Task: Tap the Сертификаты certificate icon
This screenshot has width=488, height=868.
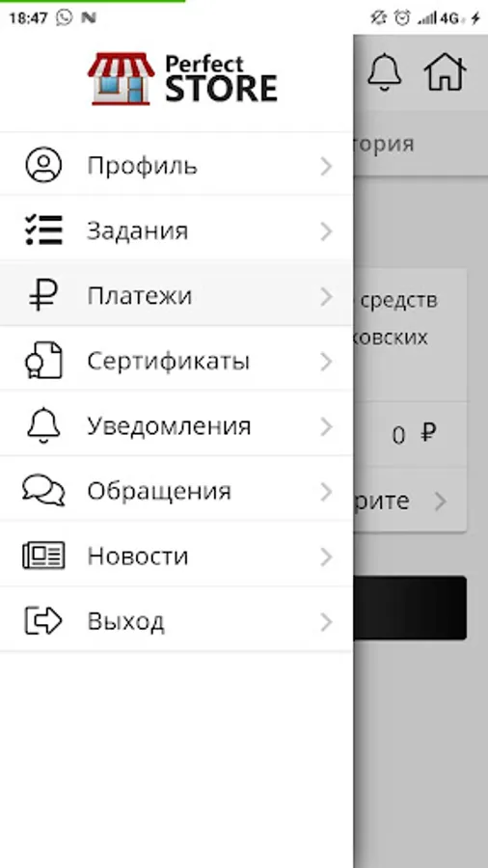Action: [x=43, y=361]
